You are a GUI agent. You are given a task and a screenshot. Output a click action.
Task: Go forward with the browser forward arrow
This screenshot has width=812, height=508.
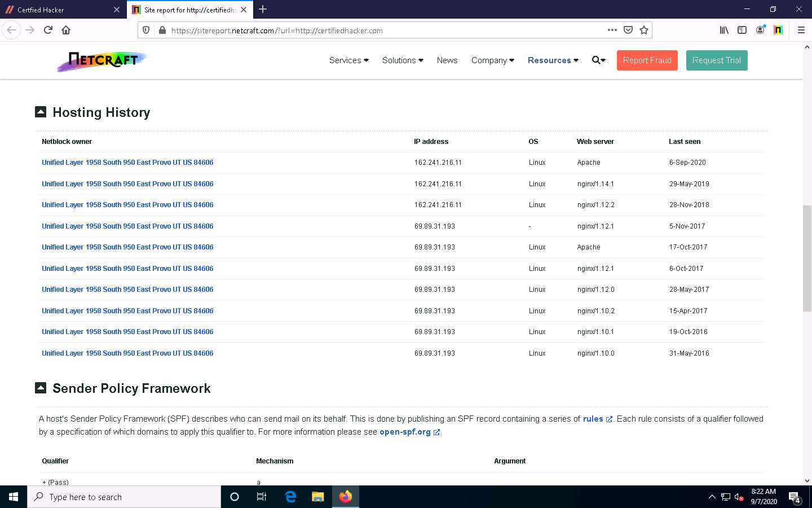coord(30,30)
